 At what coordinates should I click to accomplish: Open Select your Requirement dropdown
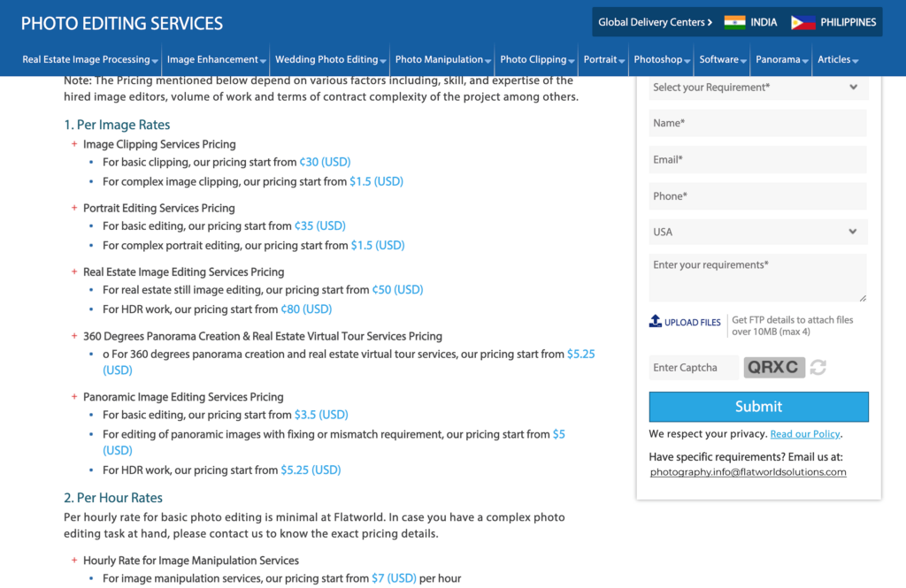click(758, 88)
